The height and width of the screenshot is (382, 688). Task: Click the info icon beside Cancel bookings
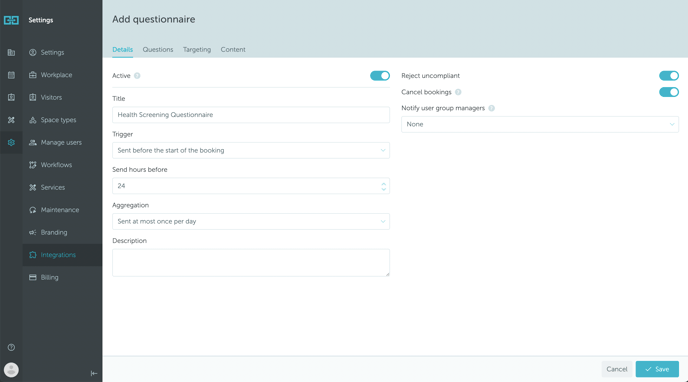(458, 92)
